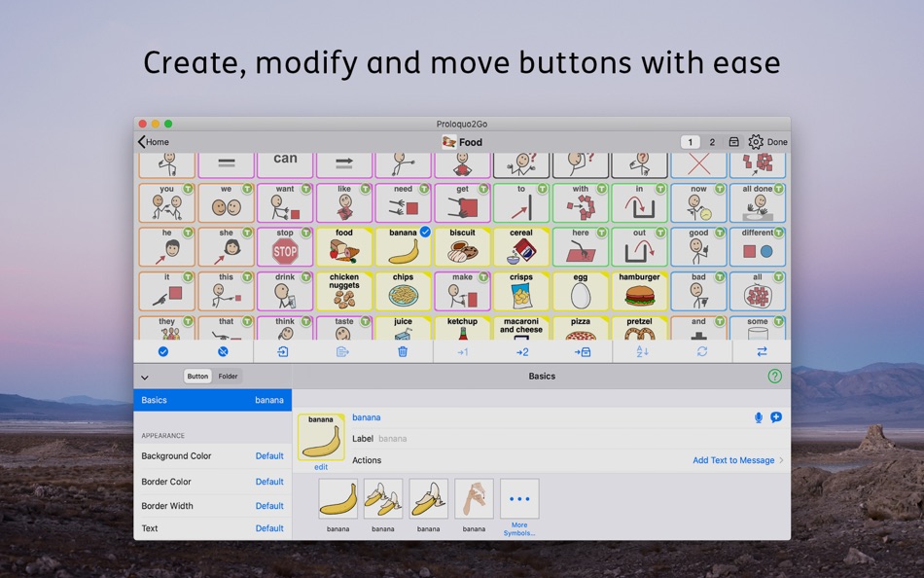The width and height of the screenshot is (924, 578).
Task: Click the large banana preview image
Action: [321, 437]
